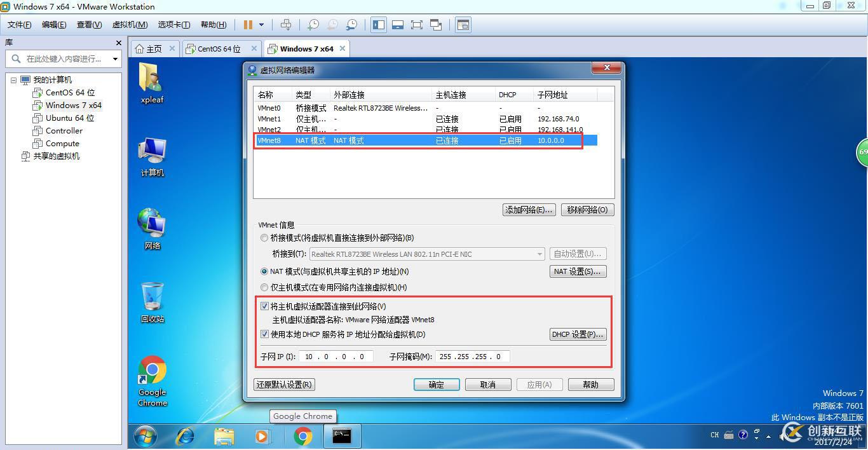Open the 桥接到 adapter dropdown

point(427,254)
